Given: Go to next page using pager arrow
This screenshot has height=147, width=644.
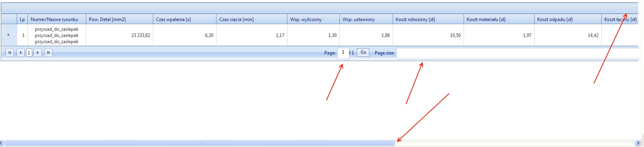Looking at the screenshot, I should tap(38, 52).
